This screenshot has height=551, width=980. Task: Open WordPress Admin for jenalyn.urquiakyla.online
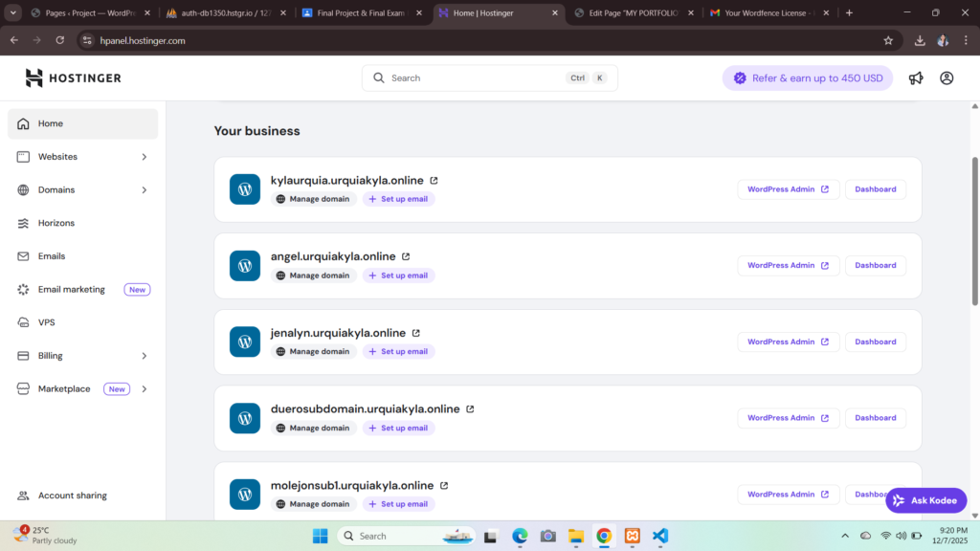[788, 342]
